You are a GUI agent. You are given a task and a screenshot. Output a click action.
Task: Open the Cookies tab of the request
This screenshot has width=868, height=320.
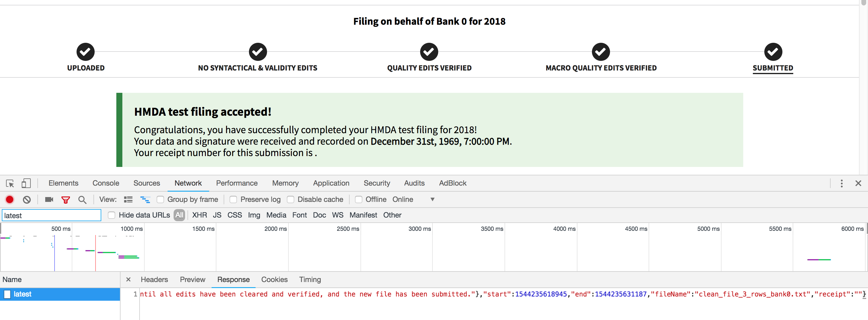coord(274,279)
